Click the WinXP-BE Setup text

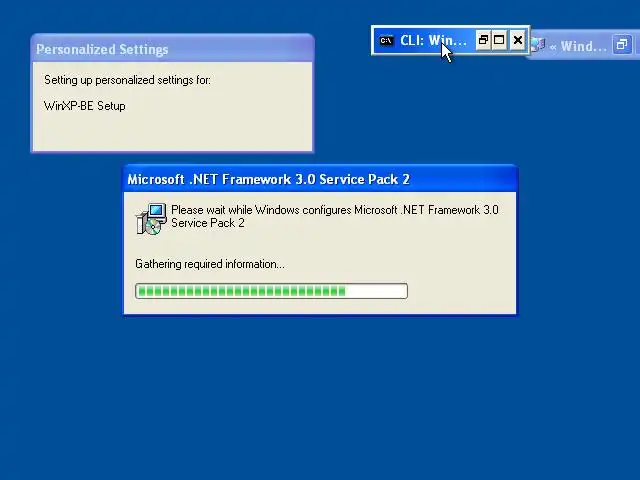84,106
